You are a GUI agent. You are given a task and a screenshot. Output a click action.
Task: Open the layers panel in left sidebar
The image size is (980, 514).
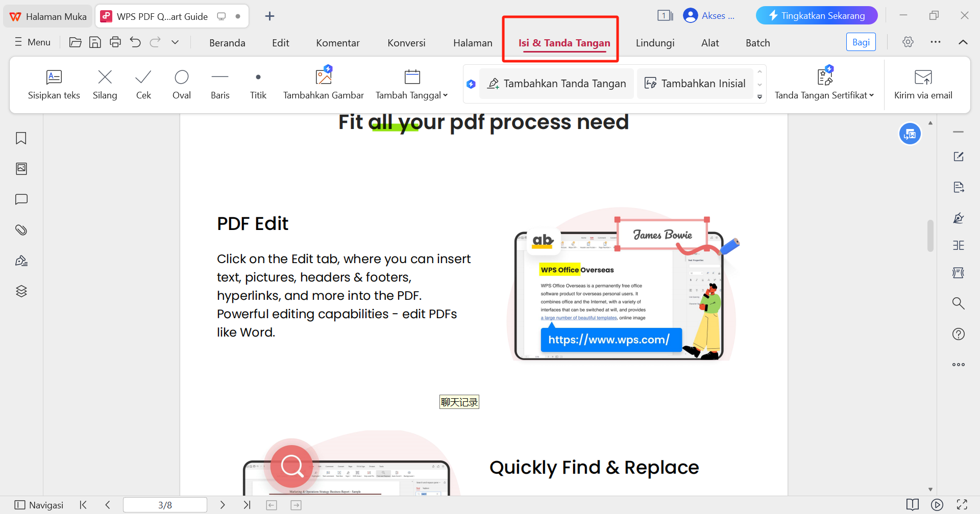pos(21,291)
